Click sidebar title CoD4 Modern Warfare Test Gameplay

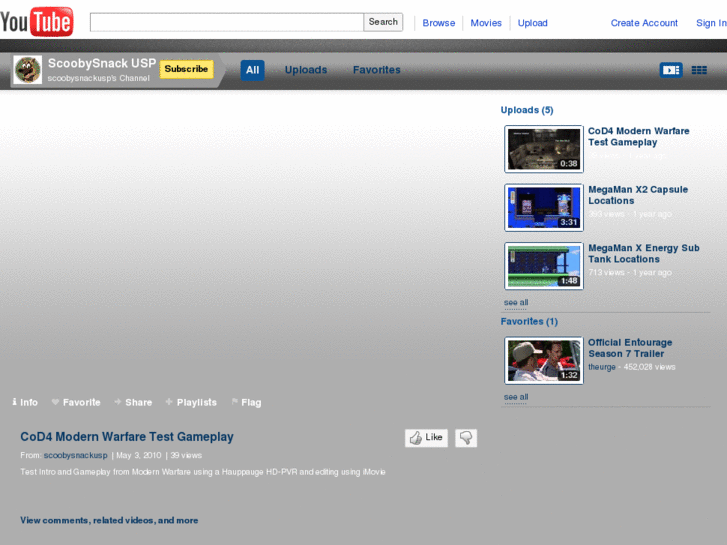coord(638,136)
